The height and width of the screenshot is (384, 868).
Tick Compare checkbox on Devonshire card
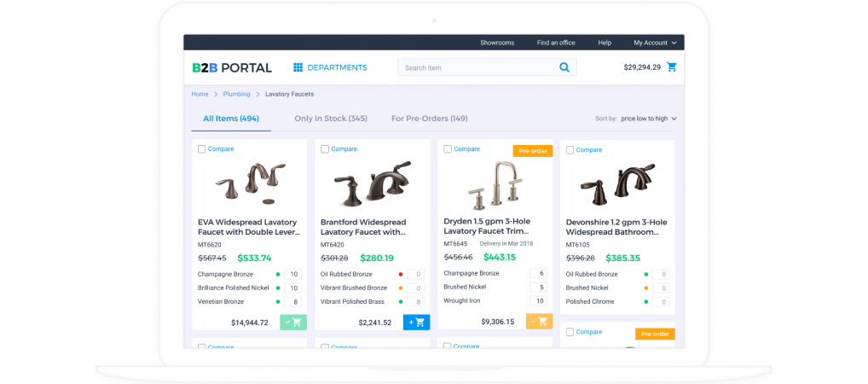point(570,150)
